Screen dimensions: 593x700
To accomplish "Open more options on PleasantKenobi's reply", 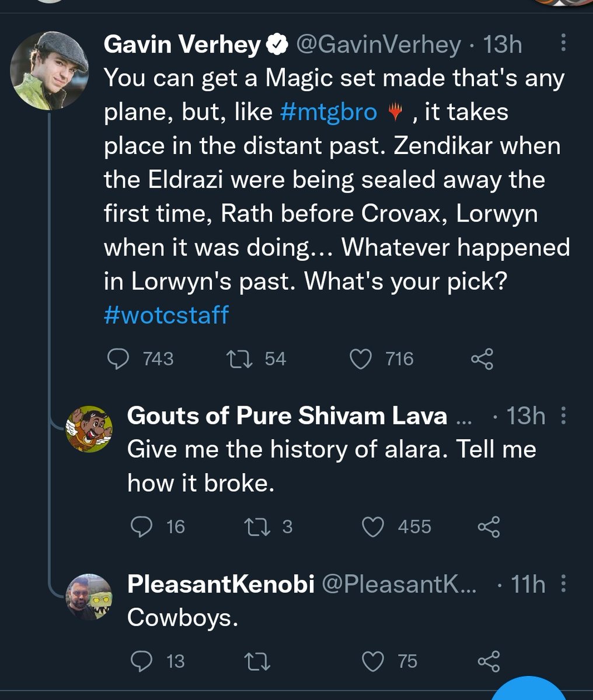I will click(563, 584).
